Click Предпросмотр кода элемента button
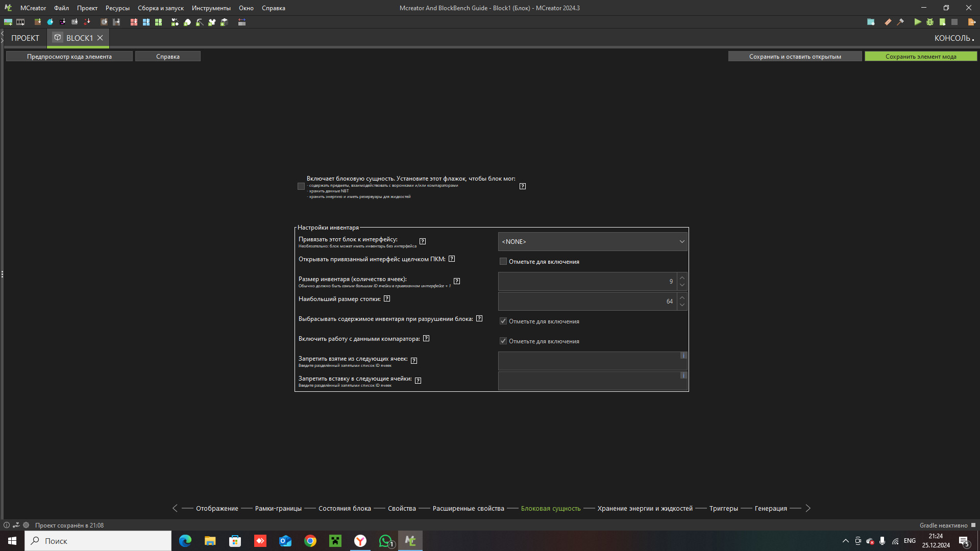The width and height of the screenshot is (980, 551). pyautogui.click(x=69, y=56)
